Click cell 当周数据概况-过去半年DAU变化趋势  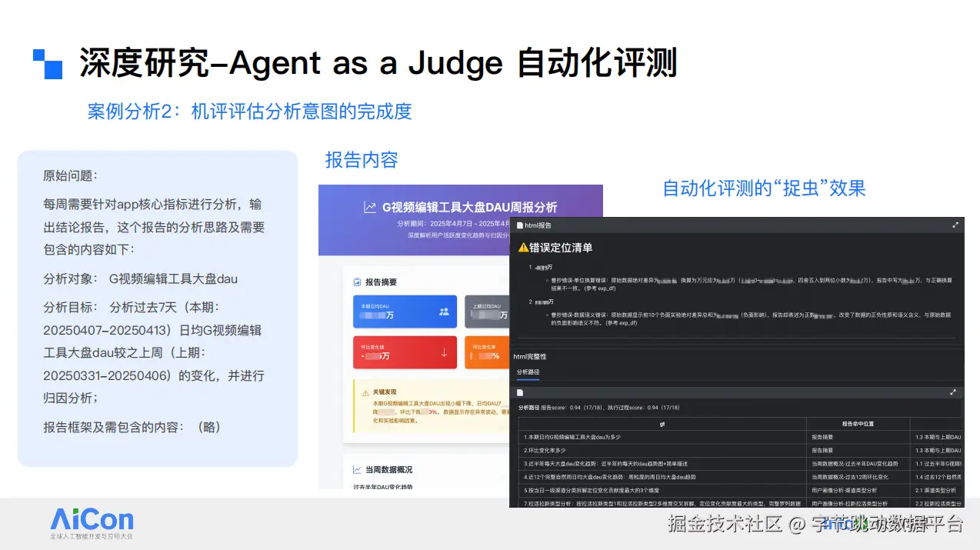point(858,463)
